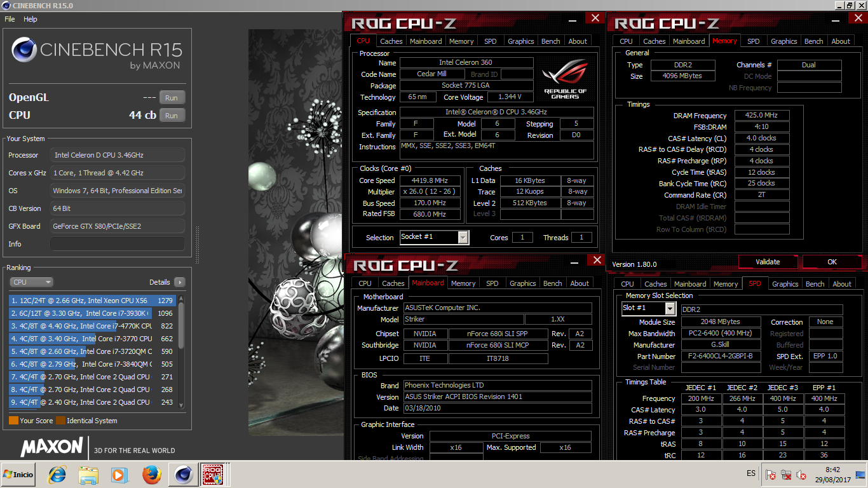The image size is (868, 488).
Task: Switch to ROG CPU-Z taskbar icon
Action: pos(213,474)
